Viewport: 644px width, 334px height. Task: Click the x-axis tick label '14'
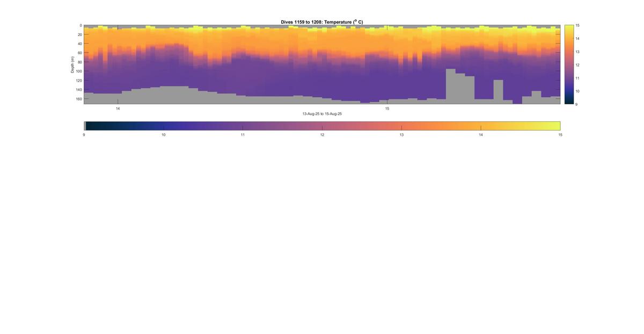point(118,108)
